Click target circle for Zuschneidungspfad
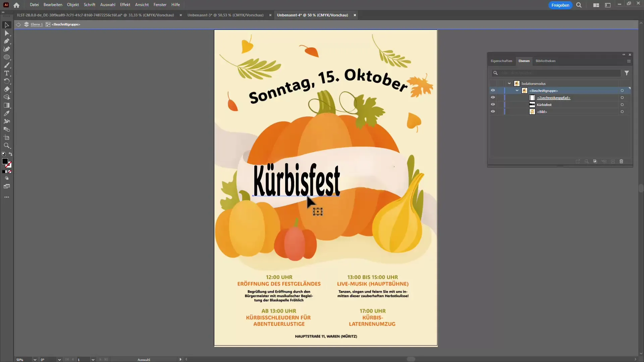 point(622,98)
